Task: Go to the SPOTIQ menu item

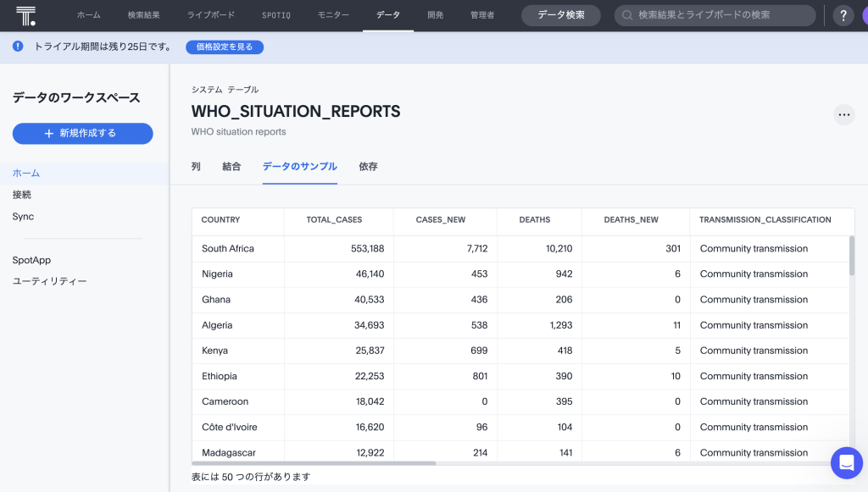Action: (x=275, y=15)
